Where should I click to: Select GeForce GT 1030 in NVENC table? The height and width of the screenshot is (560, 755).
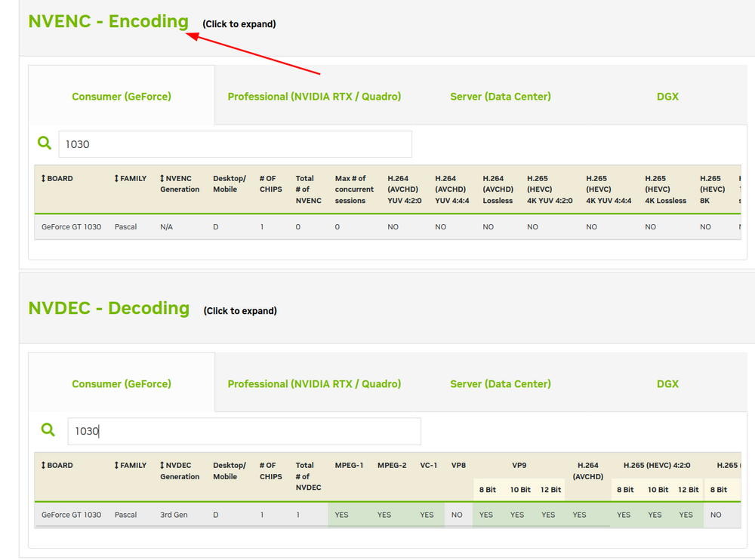point(71,227)
